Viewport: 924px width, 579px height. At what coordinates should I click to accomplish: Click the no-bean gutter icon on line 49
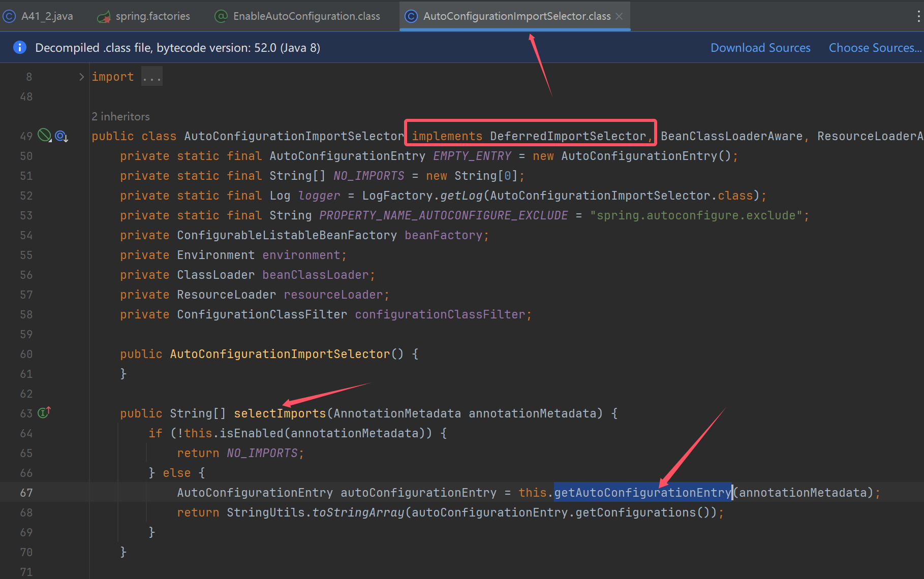(x=45, y=135)
